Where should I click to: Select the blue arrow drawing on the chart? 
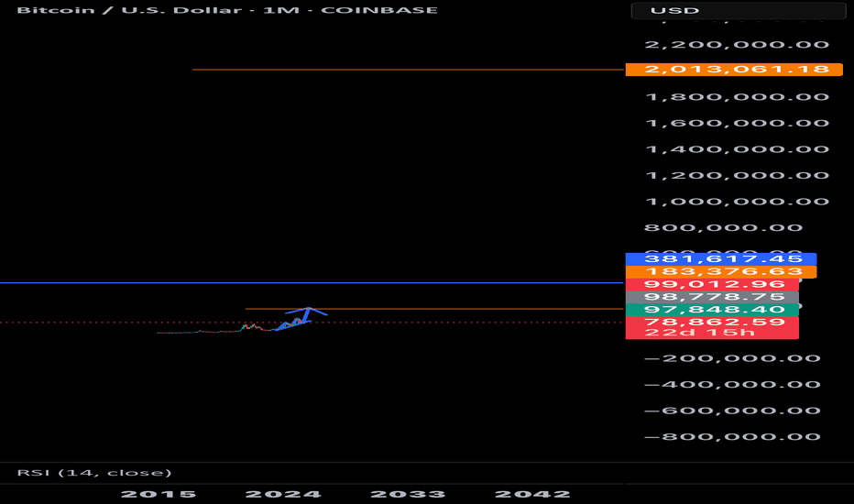302,319
